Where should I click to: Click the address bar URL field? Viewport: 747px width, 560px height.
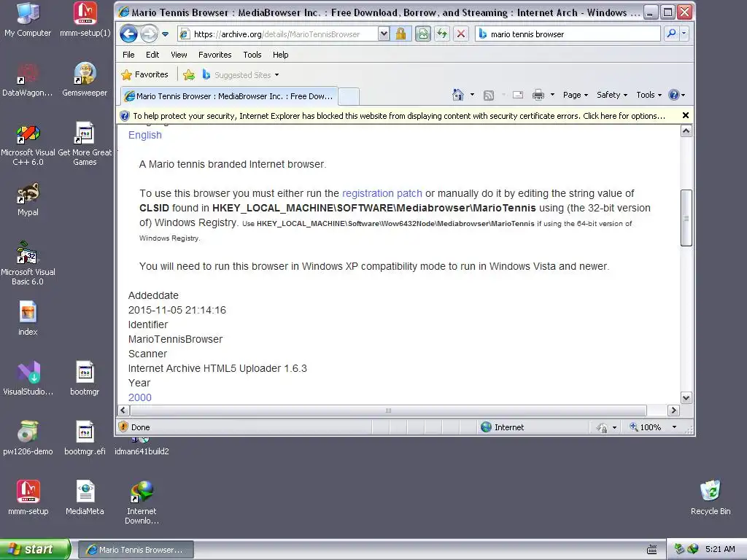coord(278,34)
